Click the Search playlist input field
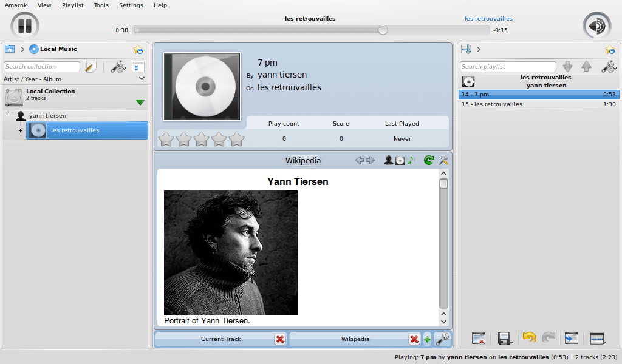The height and width of the screenshot is (364, 622). (507, 67)
